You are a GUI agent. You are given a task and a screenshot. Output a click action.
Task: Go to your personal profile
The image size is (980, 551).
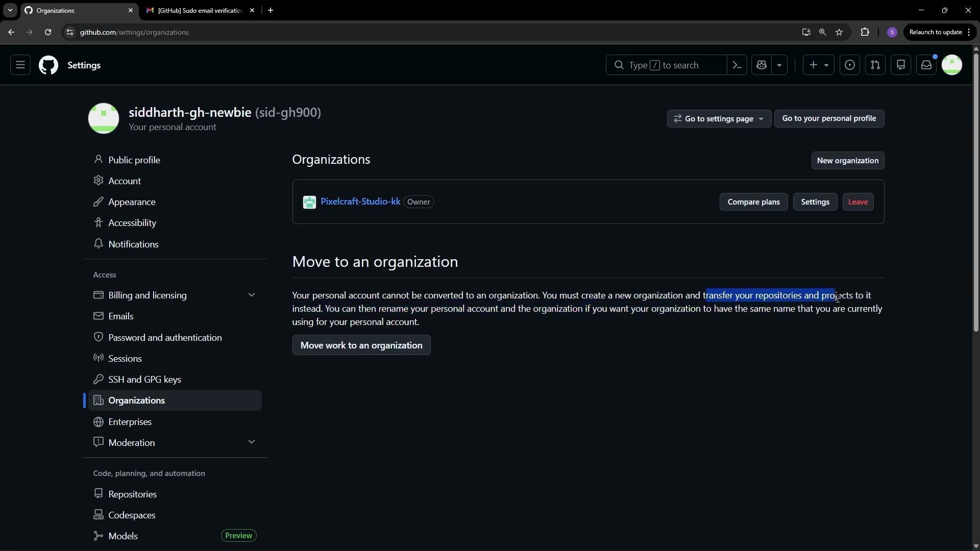(x=829, y=118)
